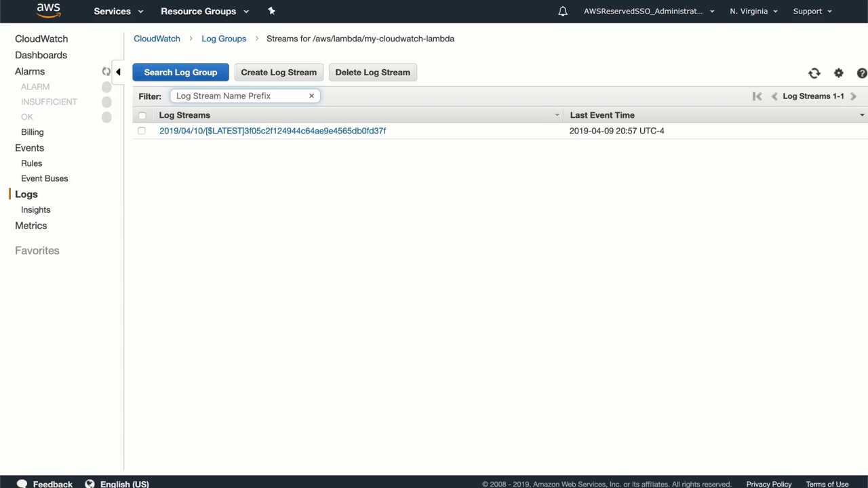868x488 pixels.
Task: Sort by the Log Streams column arrow
Action: click(x=557, y=115)
